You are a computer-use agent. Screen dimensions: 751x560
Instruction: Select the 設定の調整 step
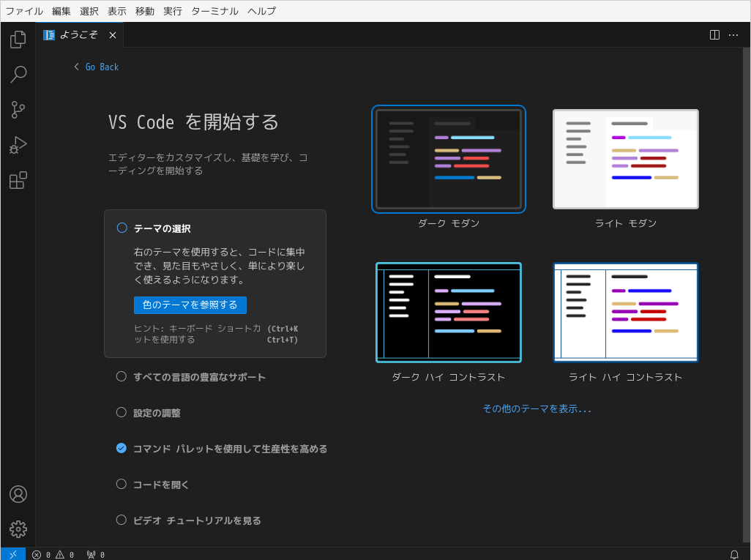157,413
